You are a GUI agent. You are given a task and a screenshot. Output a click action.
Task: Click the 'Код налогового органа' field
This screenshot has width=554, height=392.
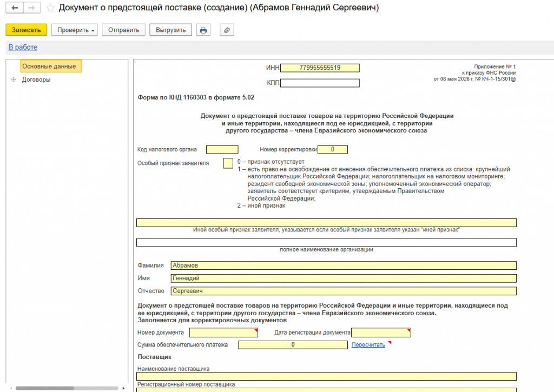[x=222, y=149]
